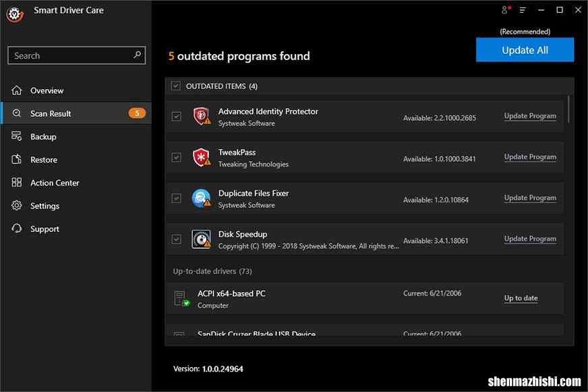Click the (Recommended) label above Update All
This screenshot has width=588, height=392.
[525, 32]
